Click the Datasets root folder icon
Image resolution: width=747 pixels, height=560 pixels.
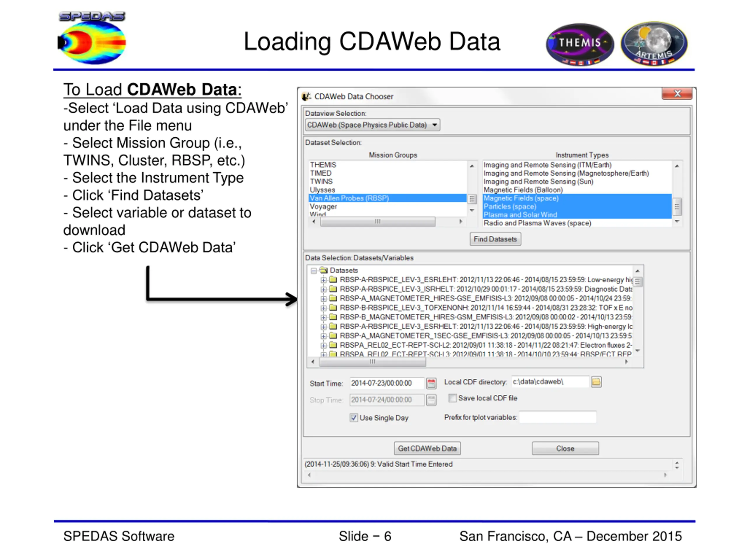coord(324,270)
